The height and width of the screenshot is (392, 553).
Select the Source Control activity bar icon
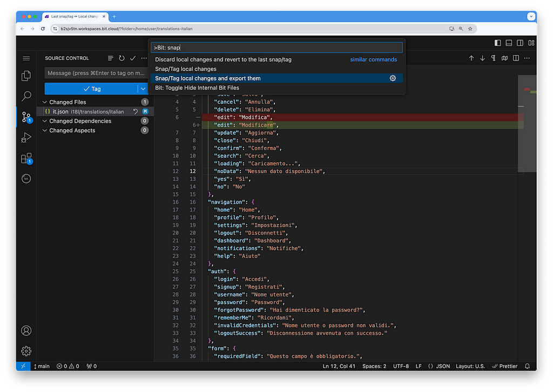pos(26,117)
